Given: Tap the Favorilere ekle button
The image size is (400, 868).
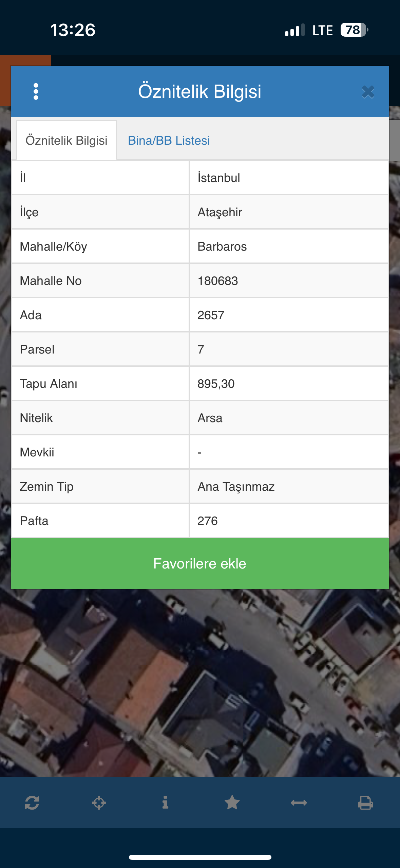Looking at the screenshot, I should coord(200,563).
